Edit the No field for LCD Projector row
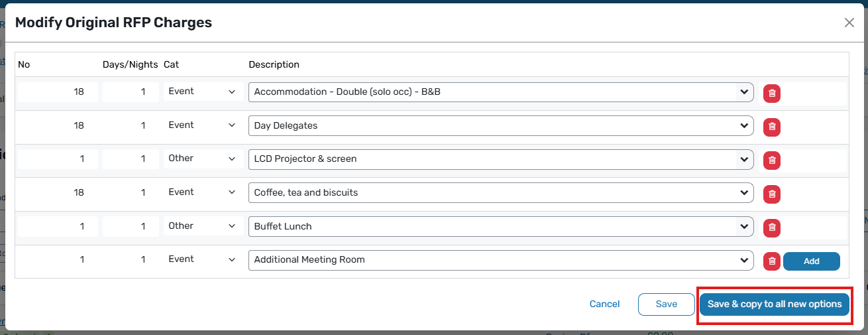The height and width of the screenshot is (335, 868). click(58, 159)
